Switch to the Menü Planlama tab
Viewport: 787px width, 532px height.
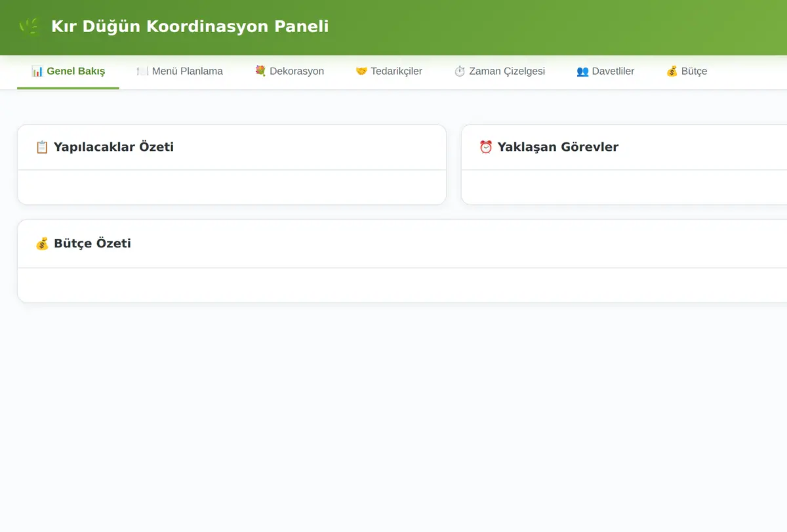coord(180,72)
